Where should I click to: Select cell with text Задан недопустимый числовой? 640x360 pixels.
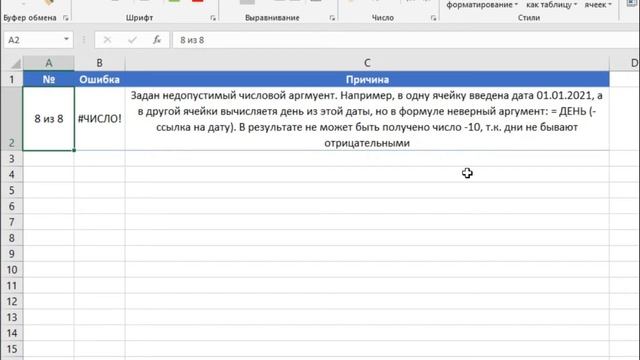coord(367,119)
